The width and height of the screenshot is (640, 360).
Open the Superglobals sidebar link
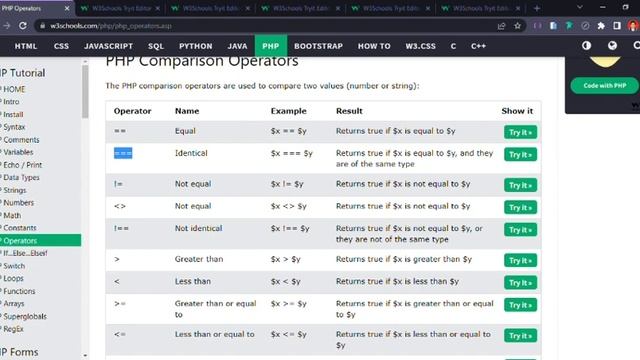pyautogui.click(x=25, y=316)
